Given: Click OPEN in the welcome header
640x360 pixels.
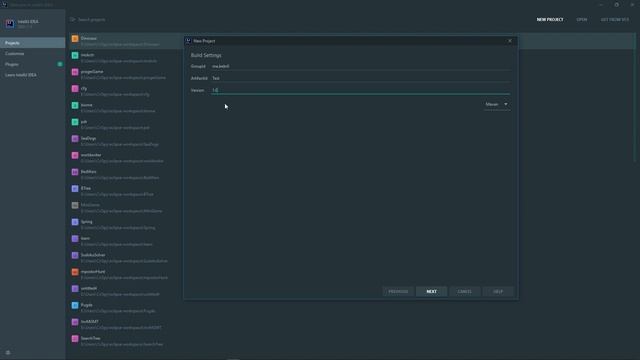Looking at the screenshot, I should 582,20.
